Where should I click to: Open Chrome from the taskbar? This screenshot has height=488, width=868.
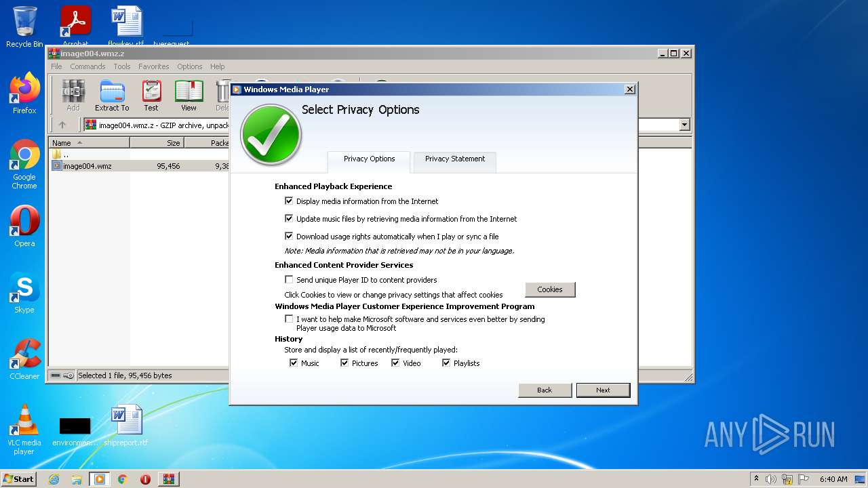pyautogui.click(x=123, y=479)
